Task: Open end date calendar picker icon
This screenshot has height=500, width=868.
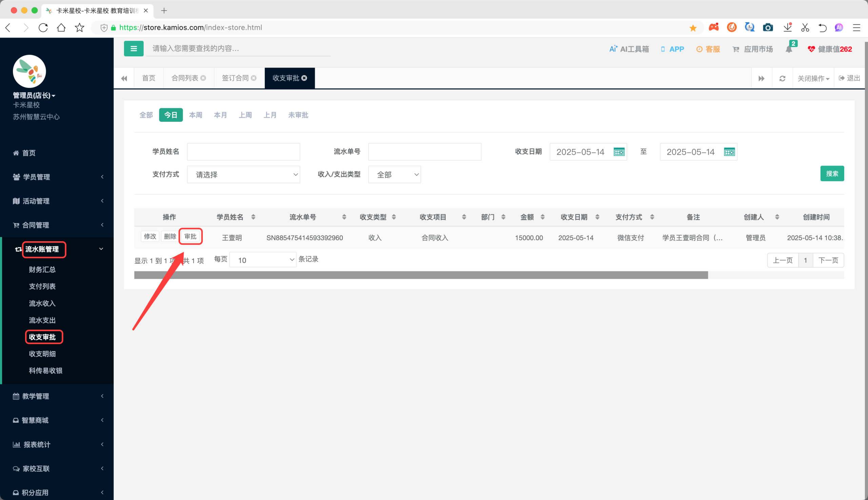Action: click(729, 152)
